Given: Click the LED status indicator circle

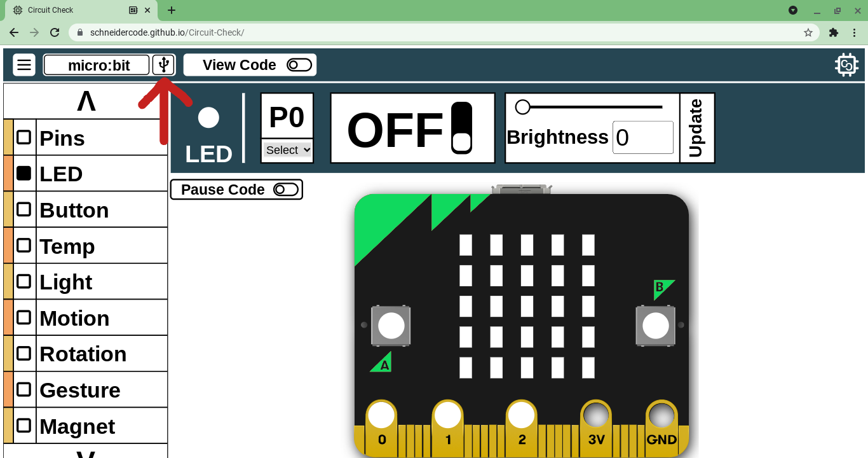Looking at the screenshot, I should [x=208, y=117].
